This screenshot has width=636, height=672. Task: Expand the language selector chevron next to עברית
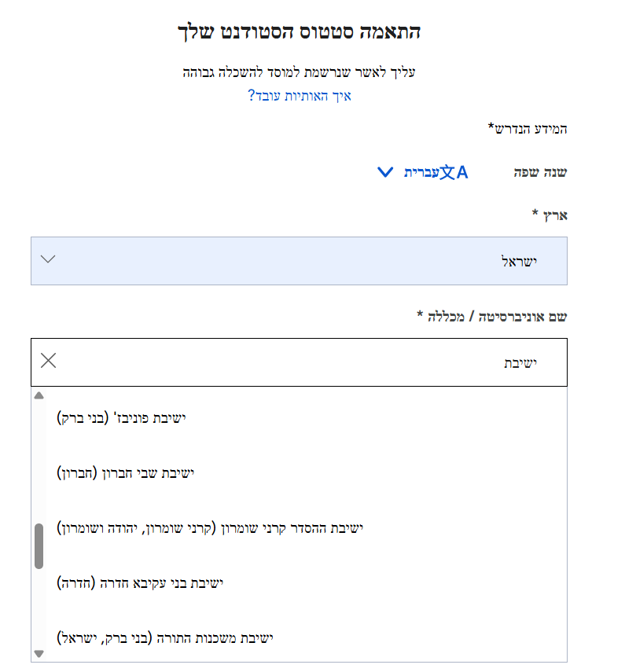[x=384, y=172]
